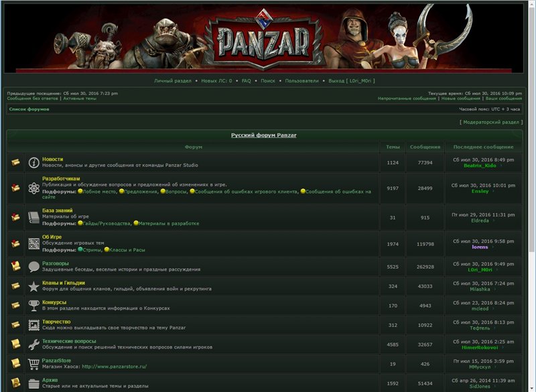Click the star icon beside Кланы и Гильдии
This screenshot has width=536, height=392.
tap(33, 286)
